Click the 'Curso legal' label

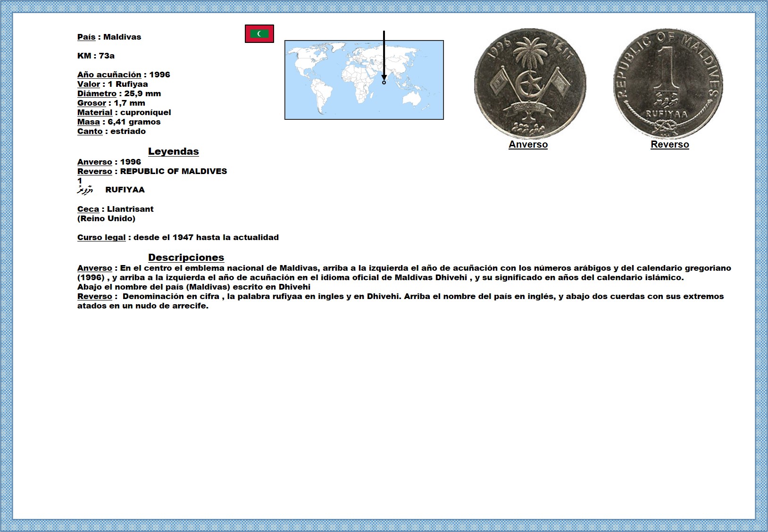coord(101,237)
